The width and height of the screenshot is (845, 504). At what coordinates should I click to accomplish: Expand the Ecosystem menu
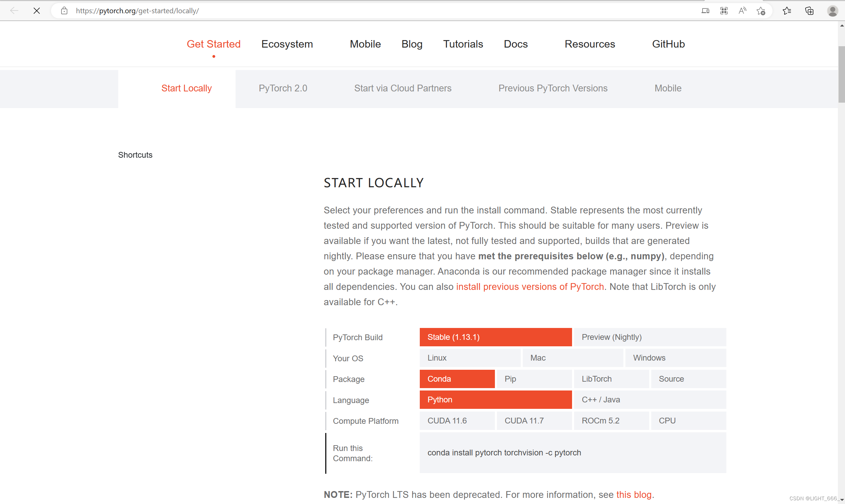(x=287, y=44)
